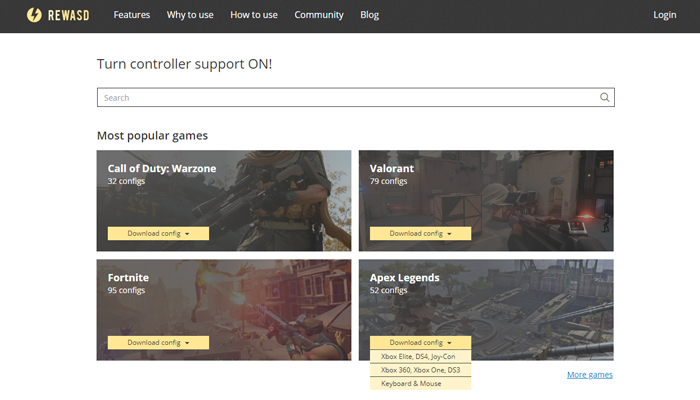700x400 pixels.
Task: Open the Why to use page
Action: pos(190,15)
